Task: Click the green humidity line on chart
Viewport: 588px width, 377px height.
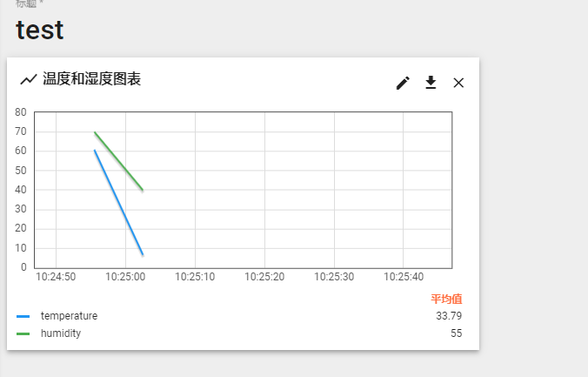Action: 119,162
